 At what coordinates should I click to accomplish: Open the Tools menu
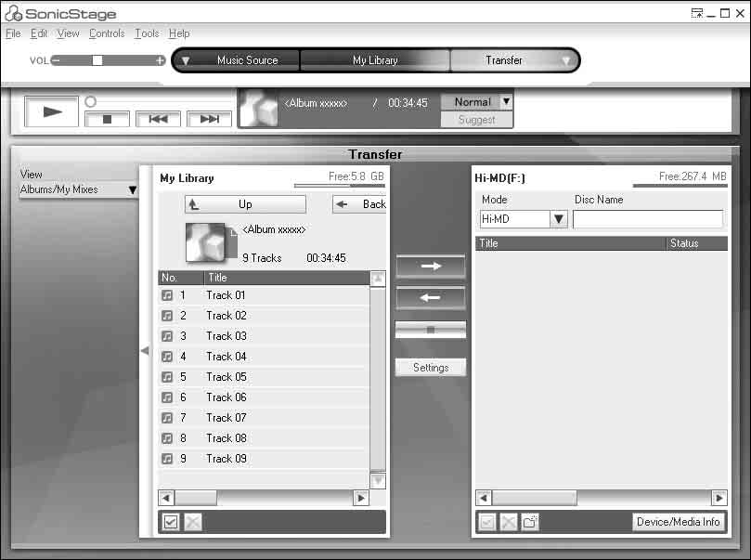(147, 33)
